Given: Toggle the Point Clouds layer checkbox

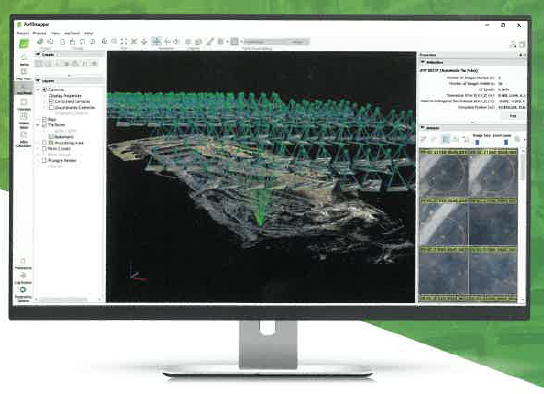Looking at the screenshot, I should click(44, 149).
